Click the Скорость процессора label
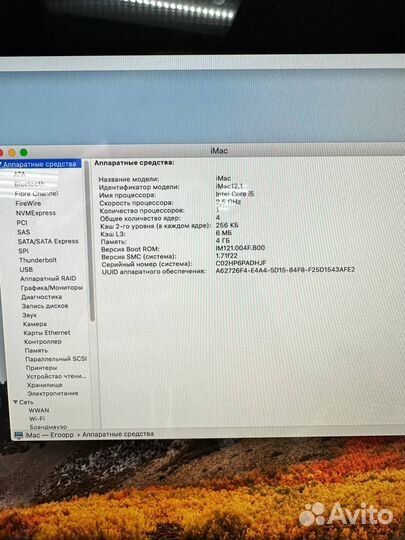 (x=136, y=202)
